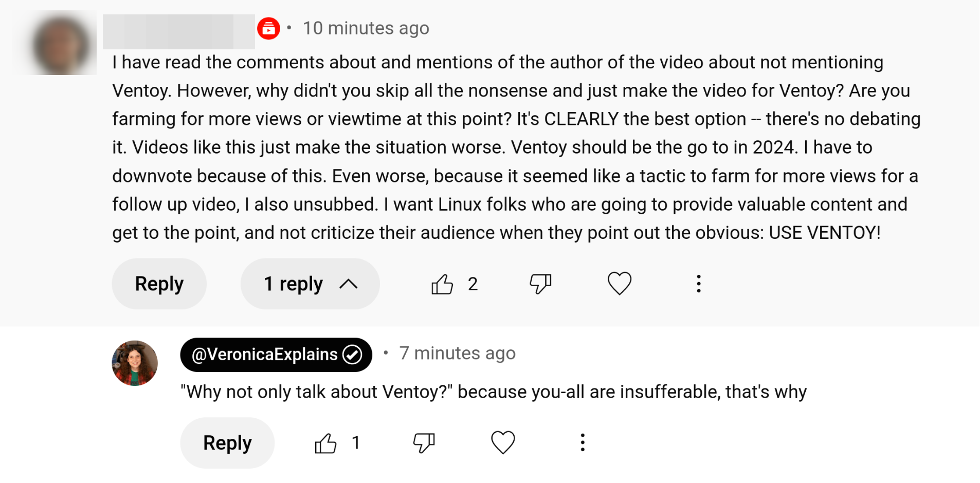Click Reply under the VeronicaExplains response

click(227, 443)
